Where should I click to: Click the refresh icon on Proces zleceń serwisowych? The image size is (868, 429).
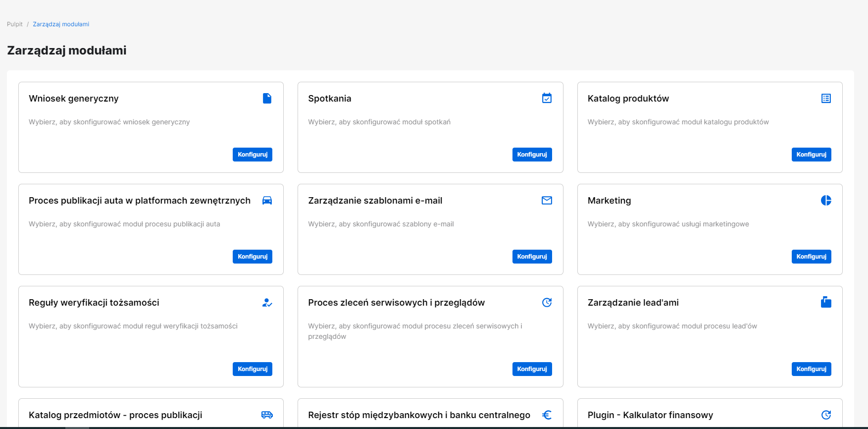(x=547, y=302)
